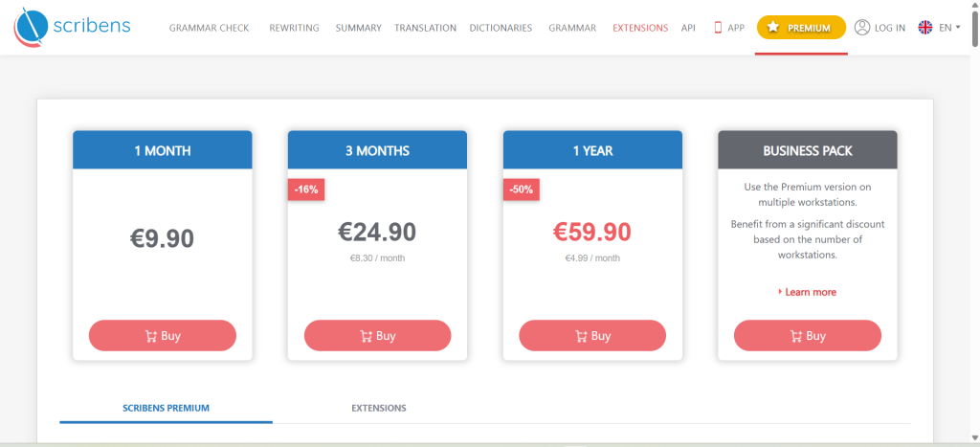The width and height of the screenshot is (980, 447).
Task: Click the 1 MONTH plan header
Action: [163, 150]
